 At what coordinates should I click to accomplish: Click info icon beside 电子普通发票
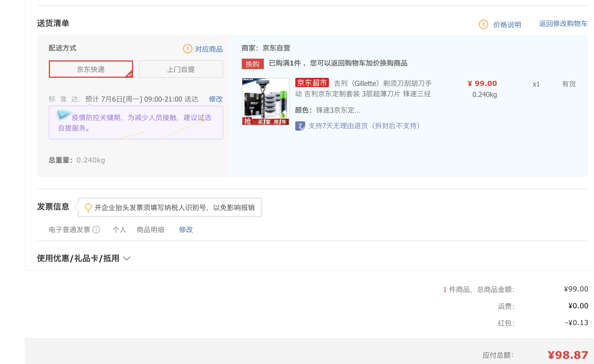(x=96, y=230)
